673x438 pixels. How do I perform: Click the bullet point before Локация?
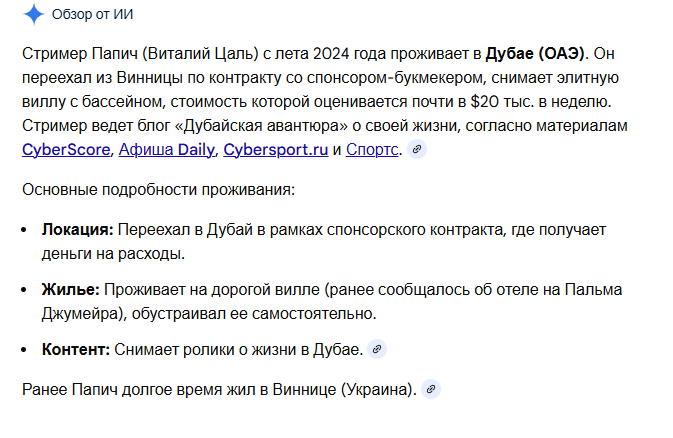[26, 231]
